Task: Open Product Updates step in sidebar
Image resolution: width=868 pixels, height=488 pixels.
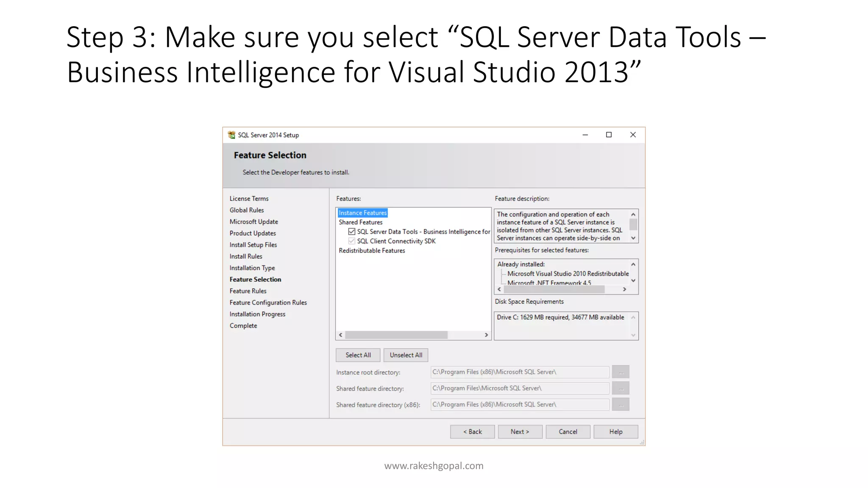Action: click(x=253, y=233)
